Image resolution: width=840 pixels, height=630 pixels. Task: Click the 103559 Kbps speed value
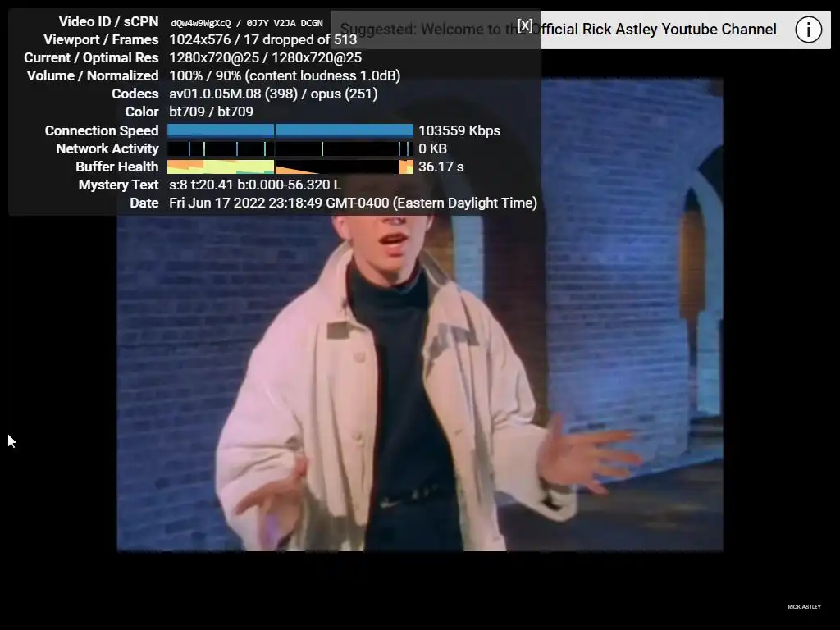coord(459,130)
